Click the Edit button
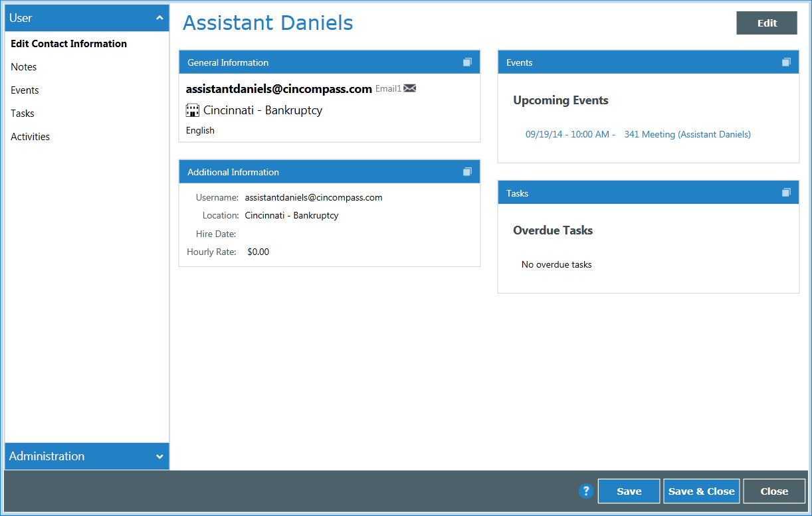This screenshot has height=516, width=812. pyautogui.click(x=766, y=23)
